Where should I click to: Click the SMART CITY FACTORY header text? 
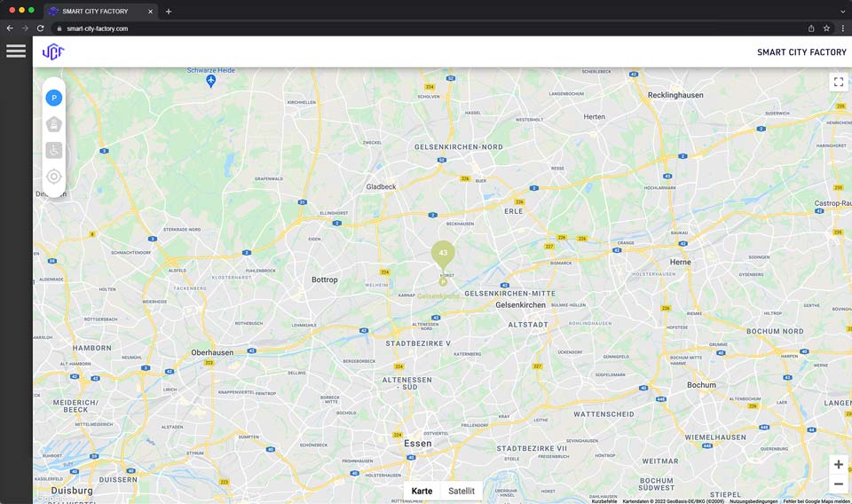[x=801, y=52]
